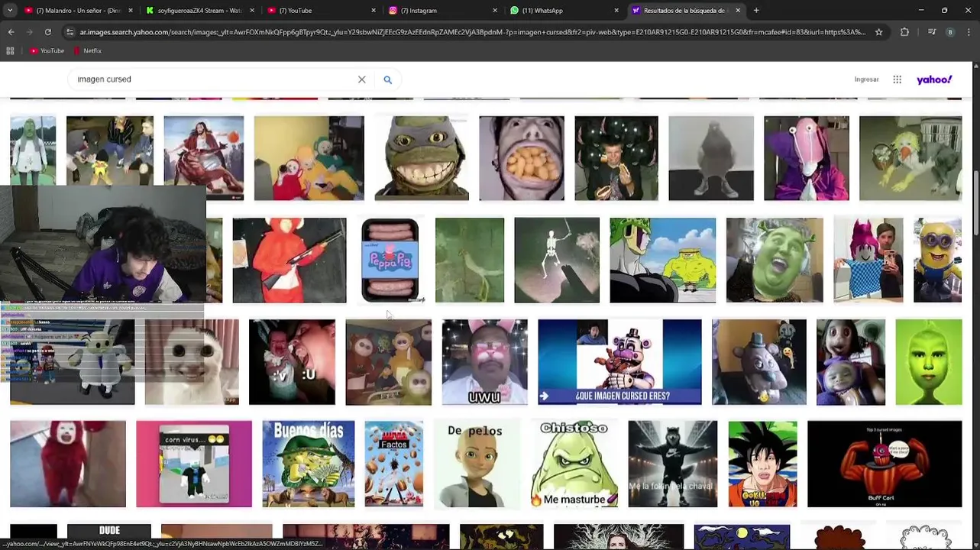Click the blue search magnifier icon
This screenshot has width=980, height=550.
click(387, 79)
